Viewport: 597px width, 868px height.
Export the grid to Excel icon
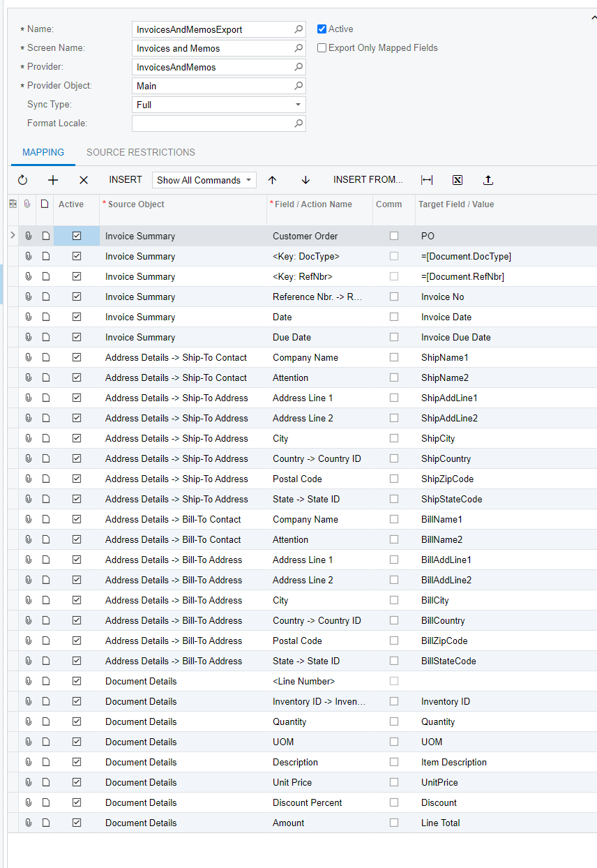458,180
